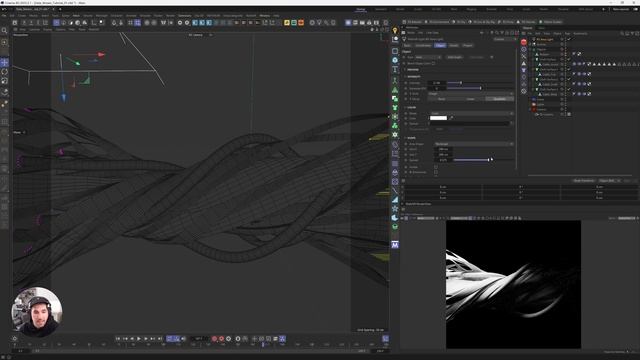This screenshot has height=360, width=640.
Task: Click the highlighted grid snap toolbar icon
Action: 138,22
